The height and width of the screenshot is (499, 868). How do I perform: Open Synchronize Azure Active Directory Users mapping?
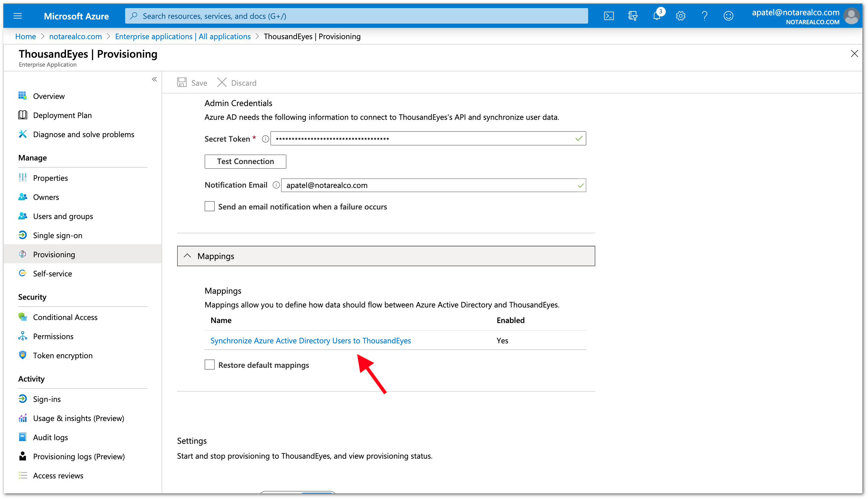tap(310, 341)
